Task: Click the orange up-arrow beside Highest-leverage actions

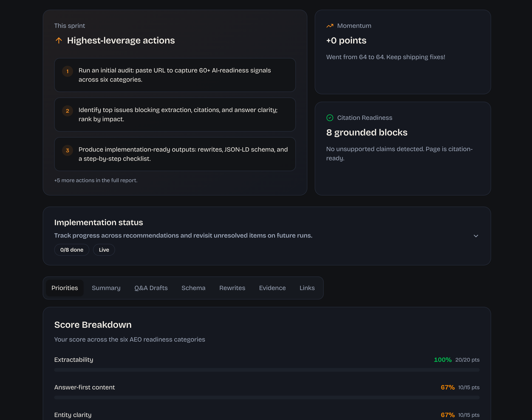Action: pyautogui.click(x=59, y=40)
